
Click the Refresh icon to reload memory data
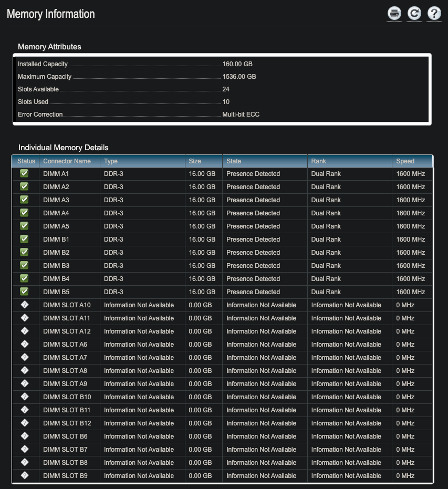click(414, 14)
